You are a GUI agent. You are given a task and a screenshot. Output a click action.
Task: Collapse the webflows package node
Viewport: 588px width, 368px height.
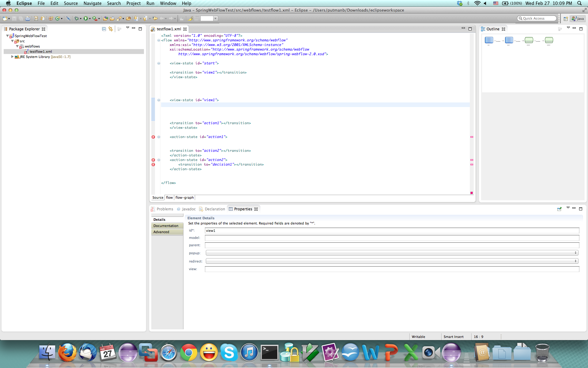click(17, 46)
